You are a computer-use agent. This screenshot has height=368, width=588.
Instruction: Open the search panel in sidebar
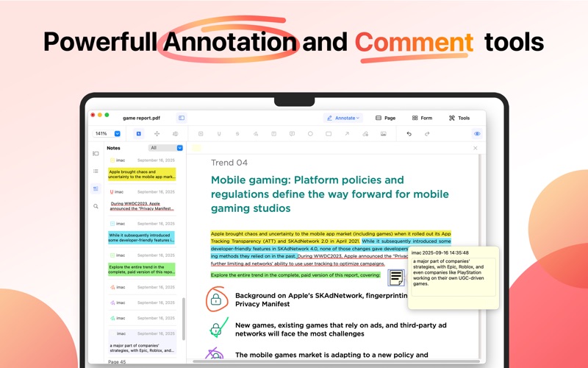96,206
